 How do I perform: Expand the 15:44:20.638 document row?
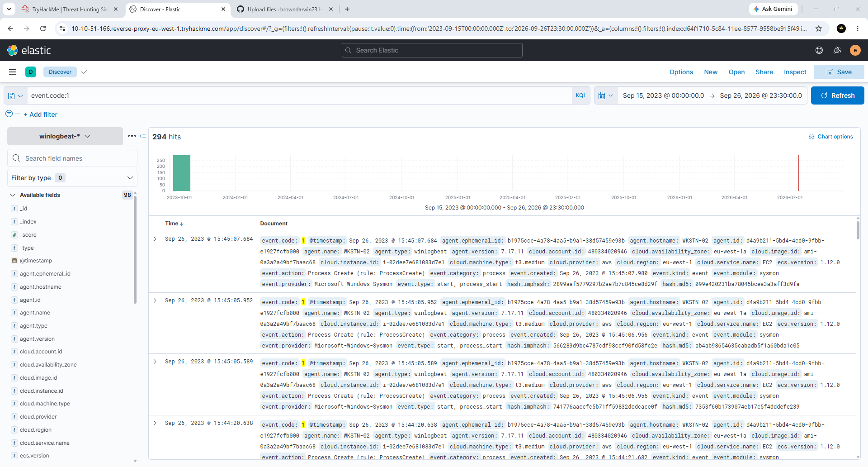pos(155,423)
